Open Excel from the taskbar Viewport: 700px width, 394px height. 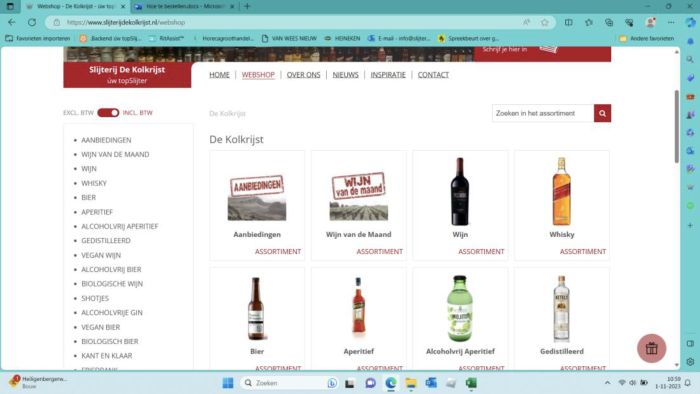(x=471, y=383)
